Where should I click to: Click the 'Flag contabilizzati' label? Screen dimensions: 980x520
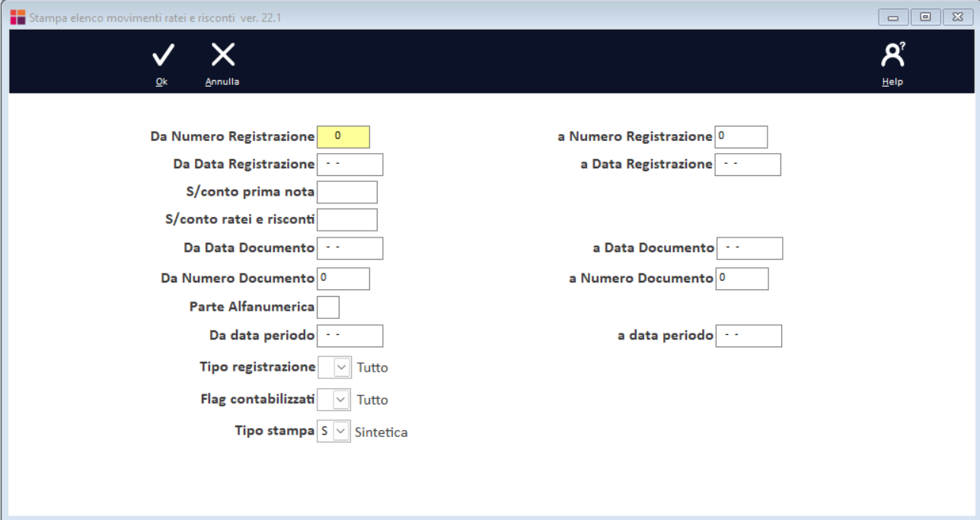point(258,398)
